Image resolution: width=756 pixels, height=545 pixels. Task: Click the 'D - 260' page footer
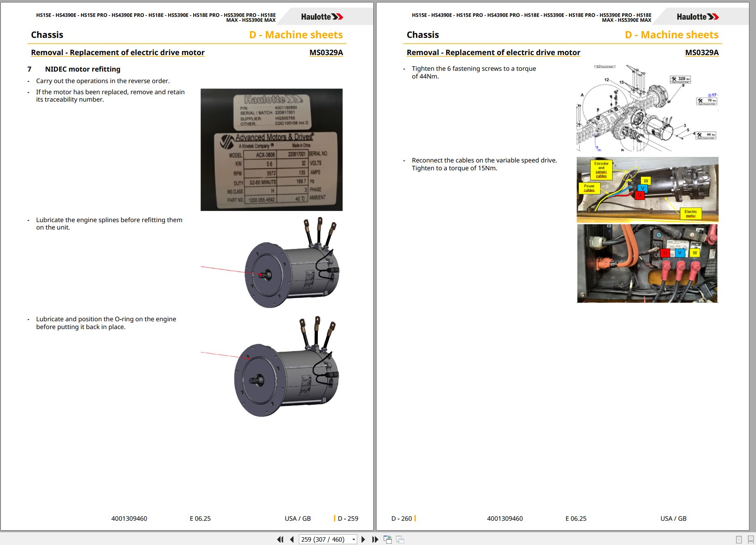(401, 518)
